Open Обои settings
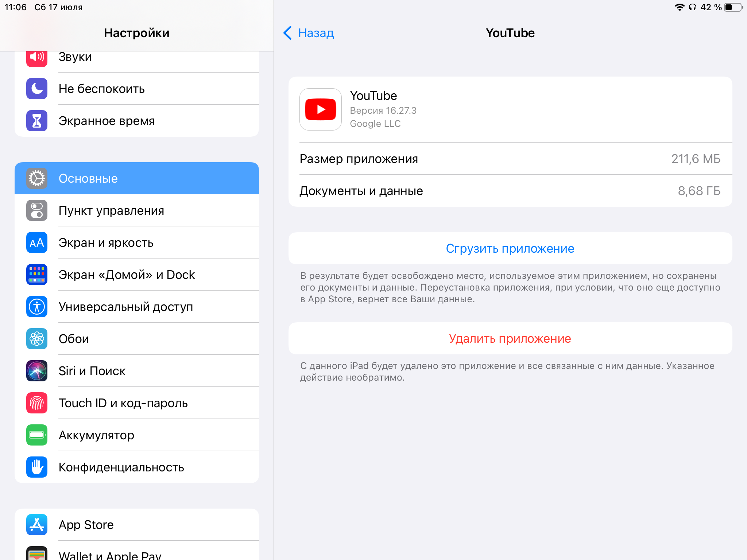This screenshot has height=560, width=747. 137,339
